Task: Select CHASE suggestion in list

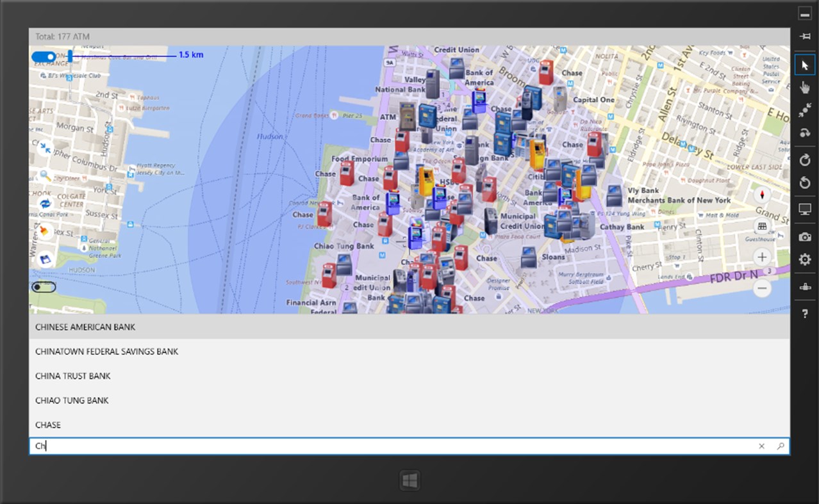Action: 409,424
